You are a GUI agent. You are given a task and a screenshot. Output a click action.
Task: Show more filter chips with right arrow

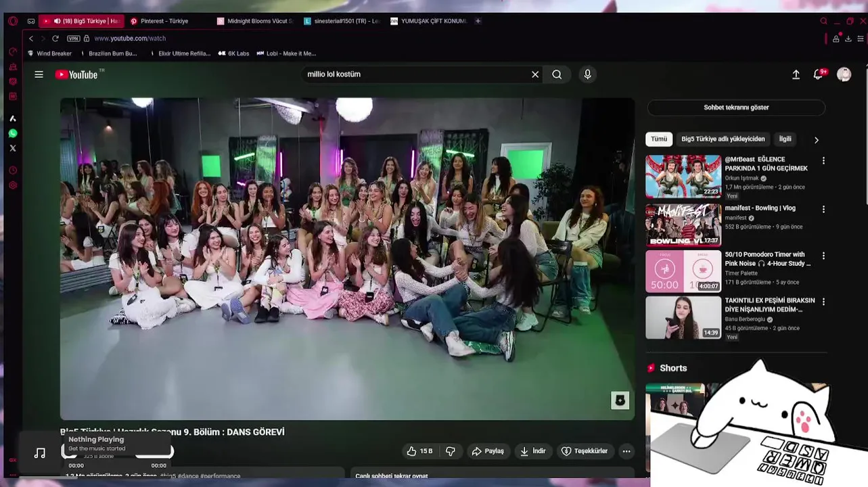[x=816, y=140]
